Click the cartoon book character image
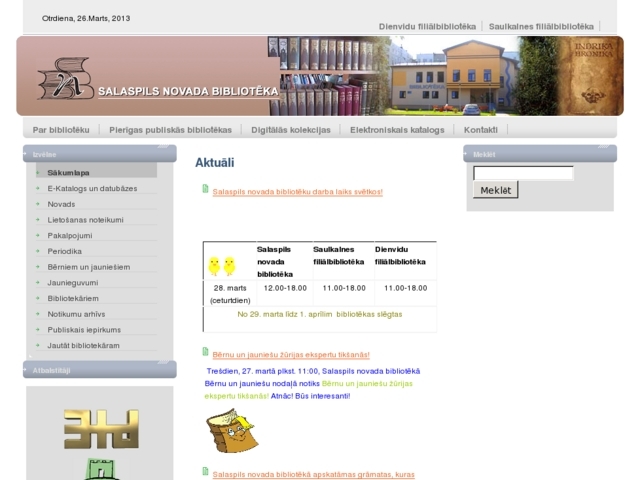 coord(232,431)
